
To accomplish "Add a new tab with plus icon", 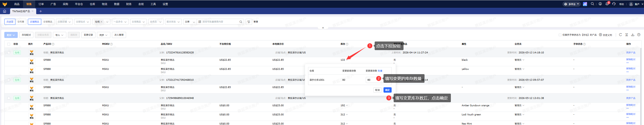I will pos(41,11).
